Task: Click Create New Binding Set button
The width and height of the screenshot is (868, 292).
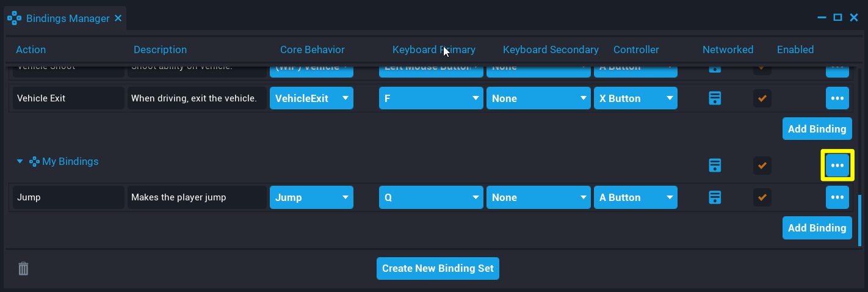Action: (438, 268)
